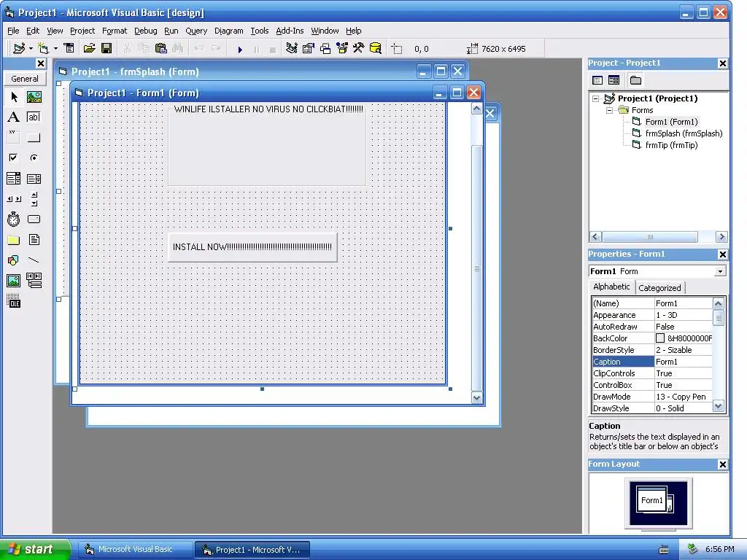Switch to the Alphabetic properties tab
This screenshot has height=560, width=747.
(611, 287)
